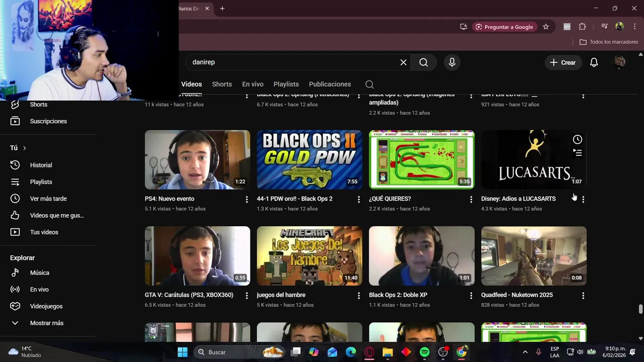Screen dimensions: 644x362
Task: Clear the danirep search text
Action: 404,62
